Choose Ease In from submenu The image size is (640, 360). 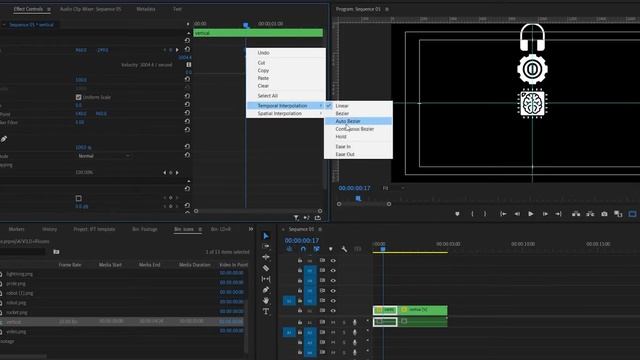point(358,147)
